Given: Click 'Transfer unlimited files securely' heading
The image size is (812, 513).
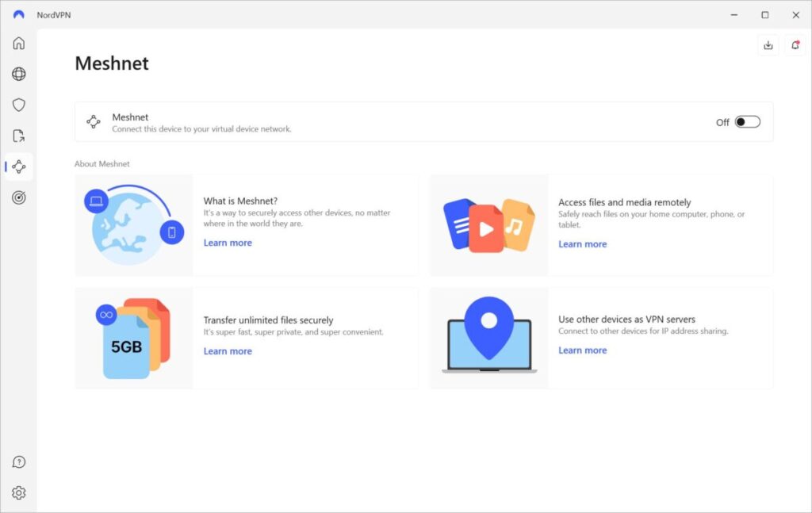Looking at the screenshot, I should [x=268, y=320].
